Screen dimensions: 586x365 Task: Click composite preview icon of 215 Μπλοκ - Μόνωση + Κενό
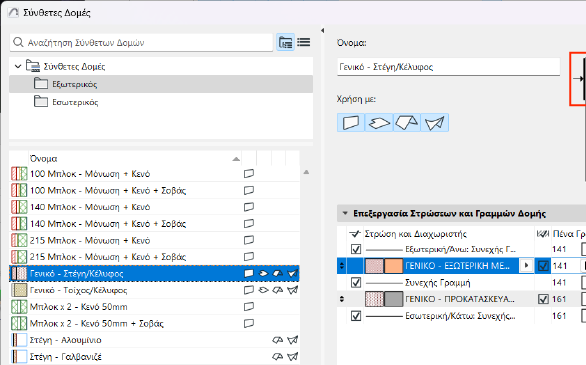[19, 240]
